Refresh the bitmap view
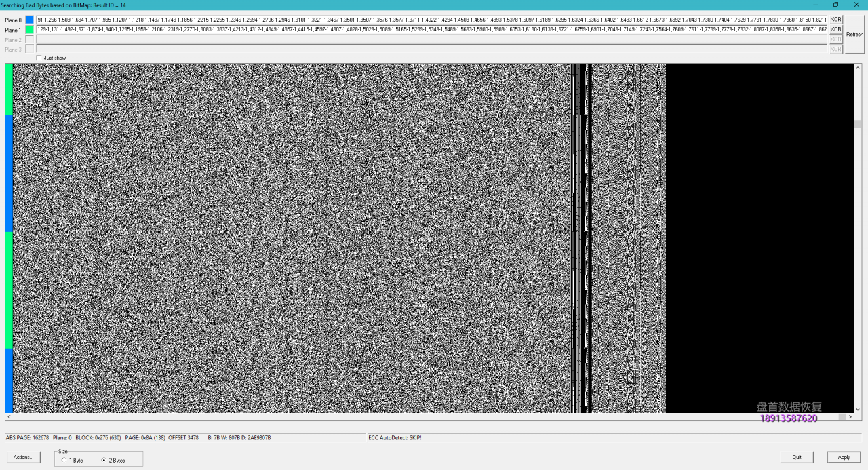868x470 pixels. [854, 35]
